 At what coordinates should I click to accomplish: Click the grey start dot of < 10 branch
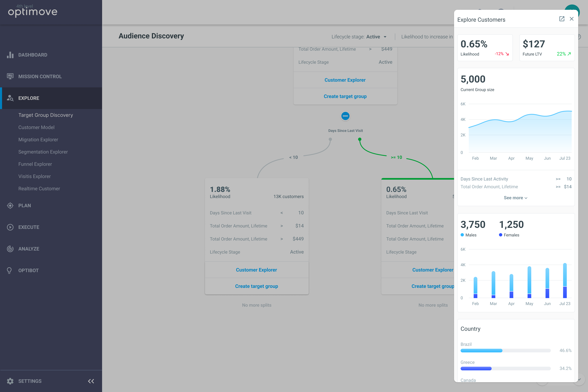click(330, 139)
